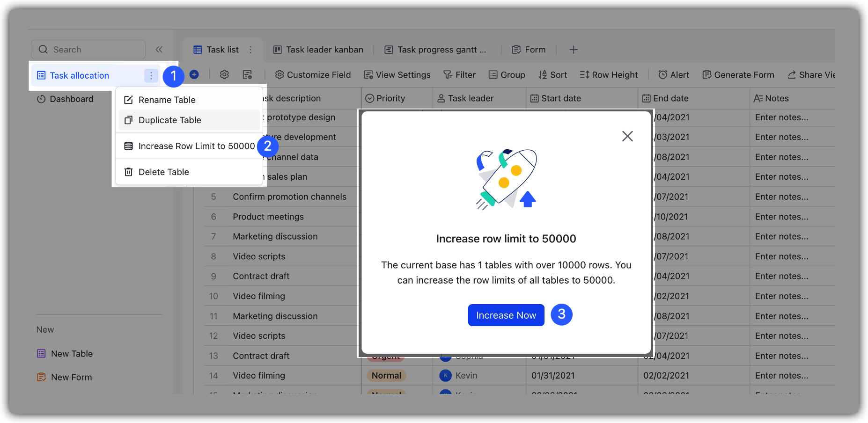Click the New Form icon in sidebar
This screenshot has height=423, width=868.
pyautogui.click(x=41, y=377)
